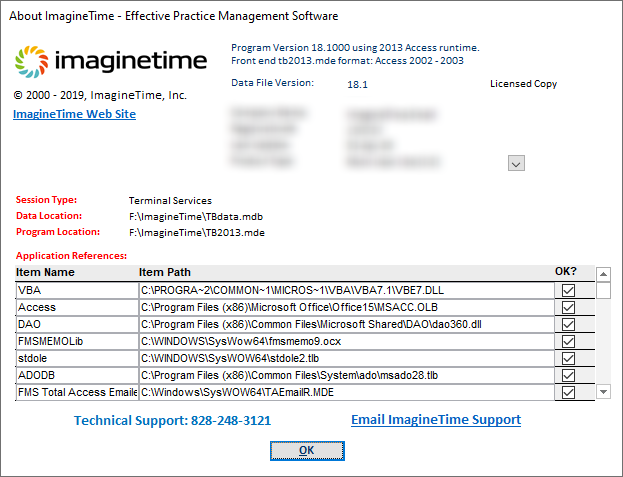
Task: Click the OK button to close dialog
Action: point(307,451)
